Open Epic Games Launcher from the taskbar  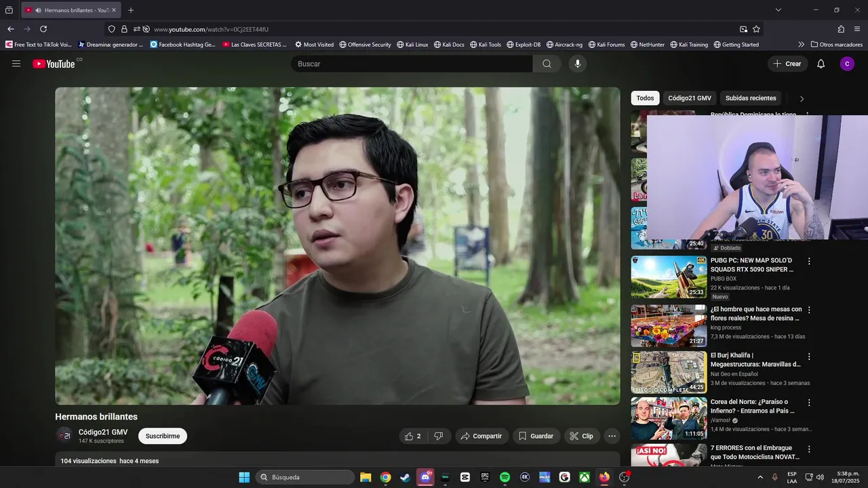pos(485,477)
